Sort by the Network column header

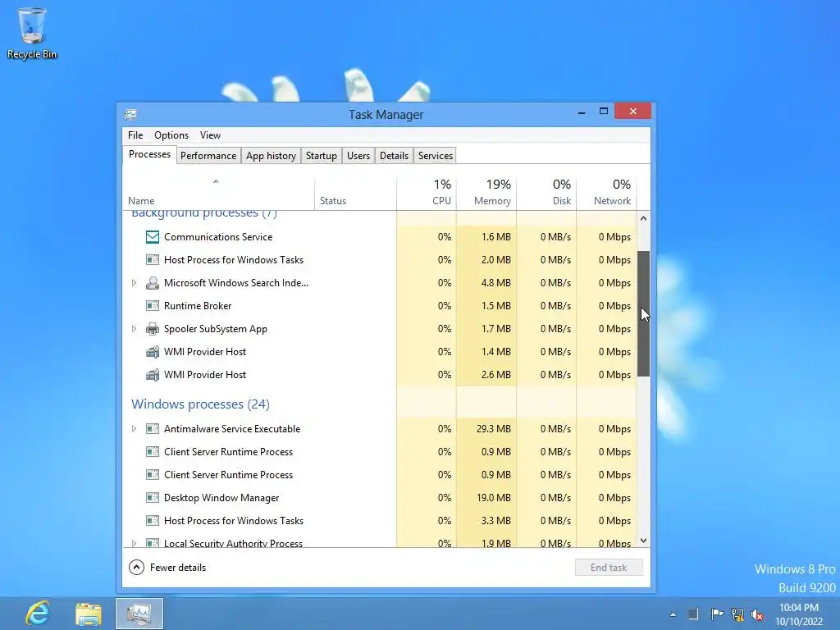(606, 193)
